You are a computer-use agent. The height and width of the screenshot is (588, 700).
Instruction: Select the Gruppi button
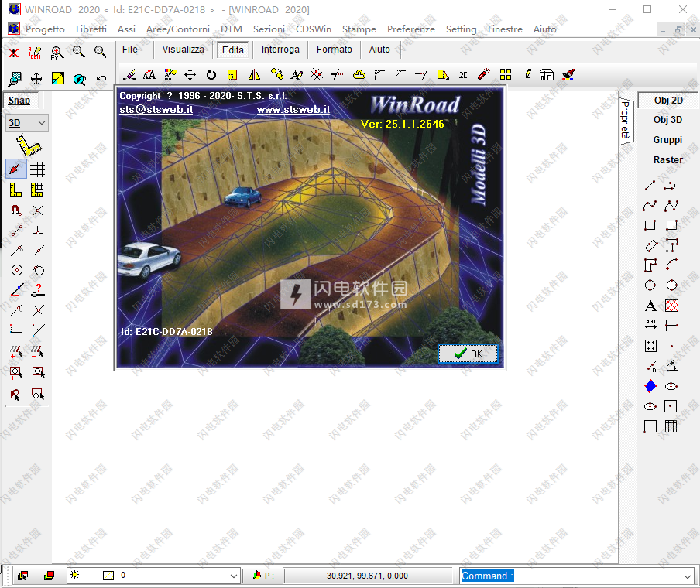pyautogui.click(x=667, y=139)
